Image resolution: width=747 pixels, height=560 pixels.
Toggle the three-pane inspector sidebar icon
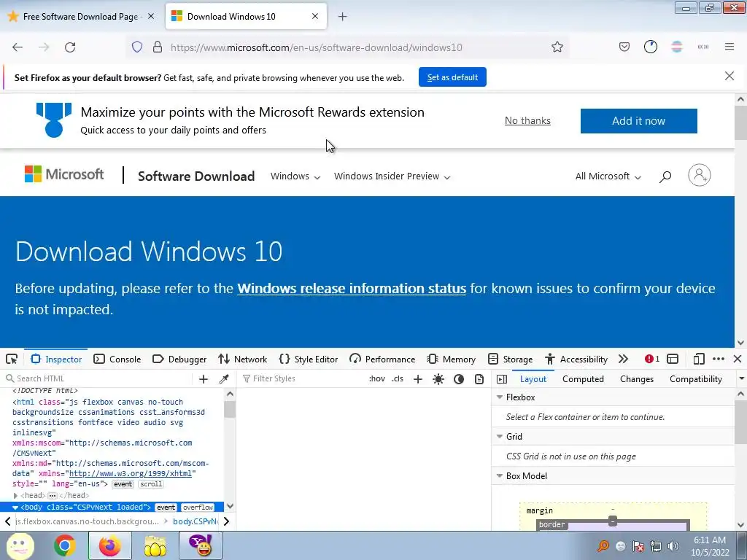pos(502,379)
